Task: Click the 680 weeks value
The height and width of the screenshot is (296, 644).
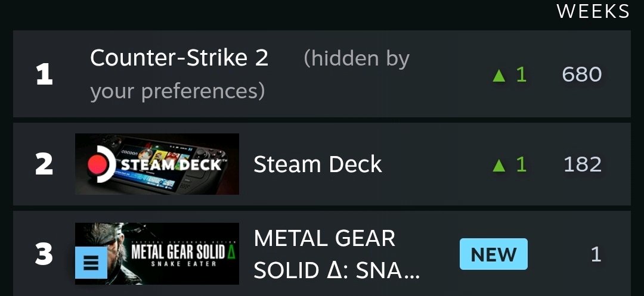Action: (581, 75)
